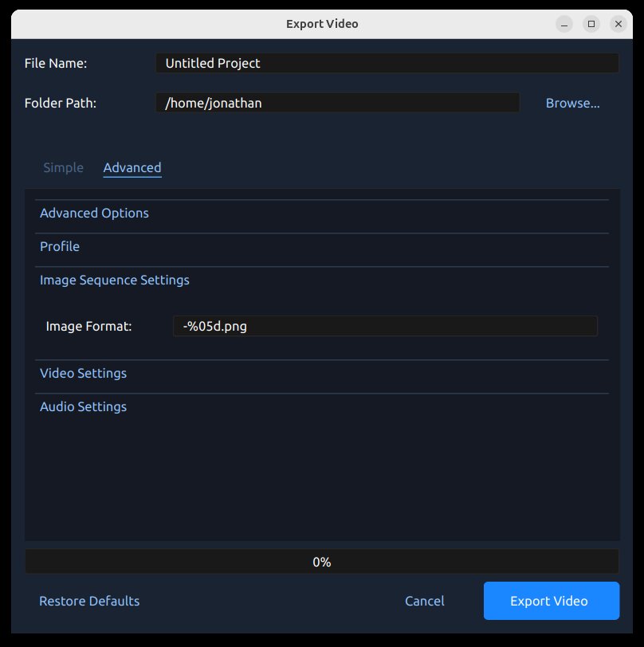Start export with Export Video button
The height and width of the screenshot is (647, 644).
pos(551,601)
